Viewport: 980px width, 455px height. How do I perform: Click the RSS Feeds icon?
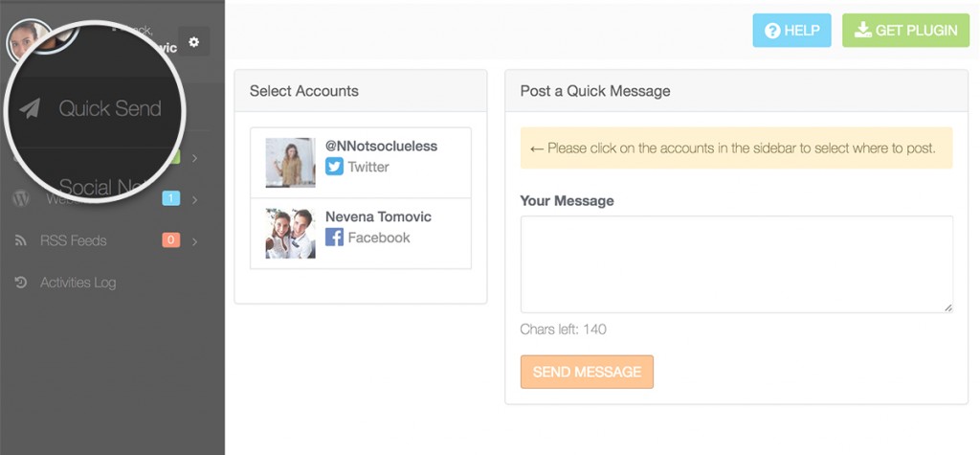point(20,240)
